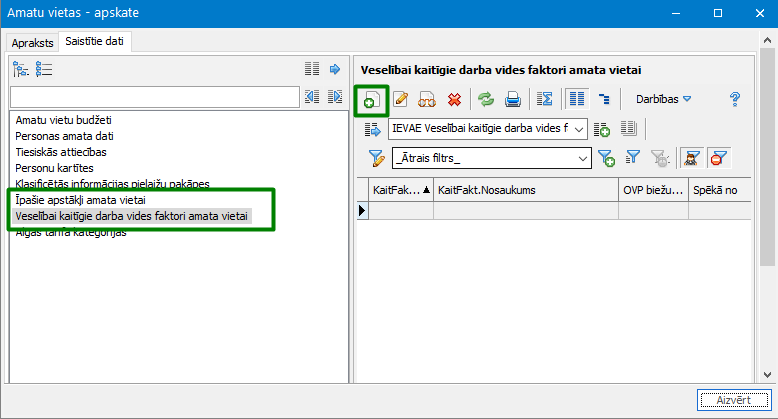
Task: Click the vertical scrollbar up arrow
Action: tap(767, 40)
